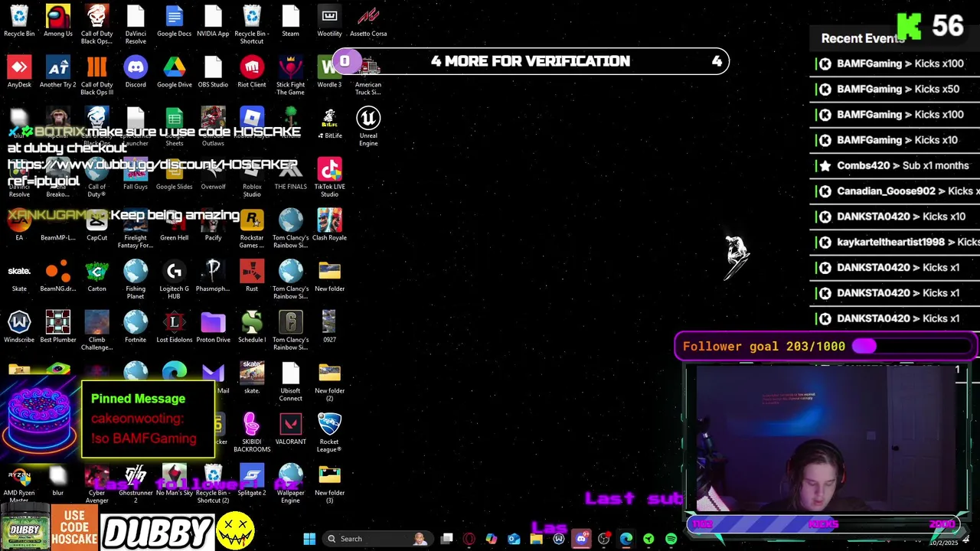980x551 pixels.
Task: Open the Clash Royale shortcut
Action: point(329,225)
